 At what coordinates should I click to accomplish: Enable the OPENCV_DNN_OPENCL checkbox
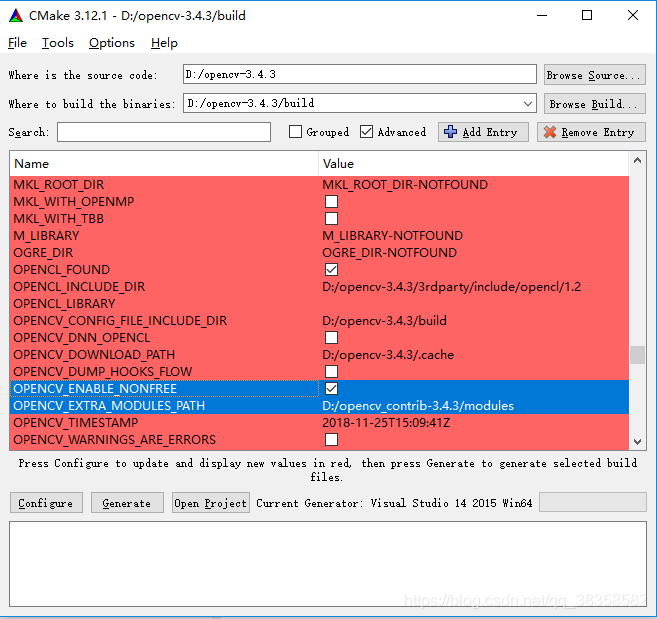[331, 337]
